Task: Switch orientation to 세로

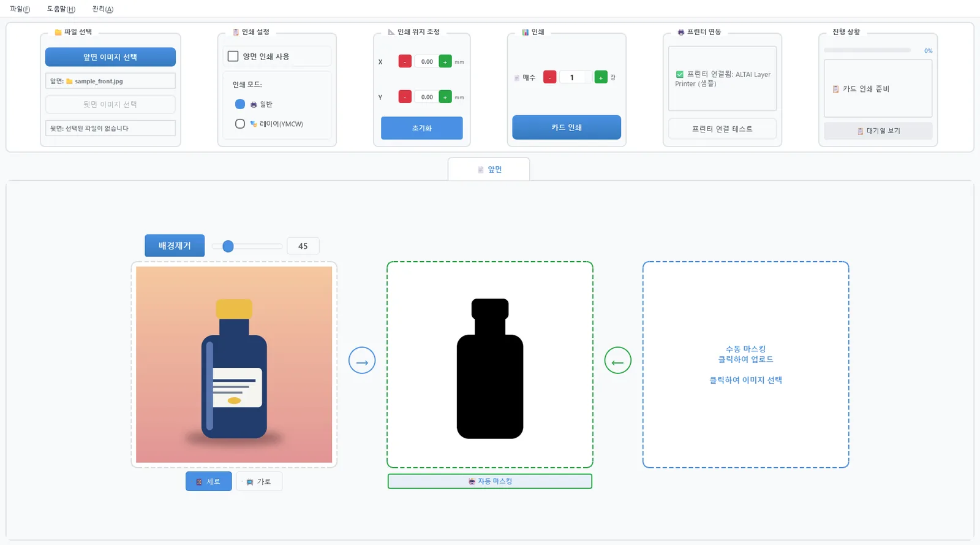Action: (x=209, y=481)
